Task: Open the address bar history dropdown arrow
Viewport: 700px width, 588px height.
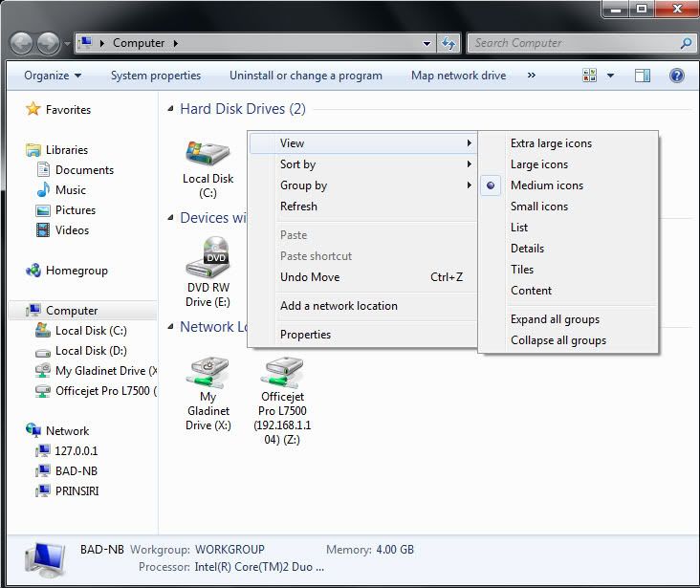Action: (x=427, y=43)
